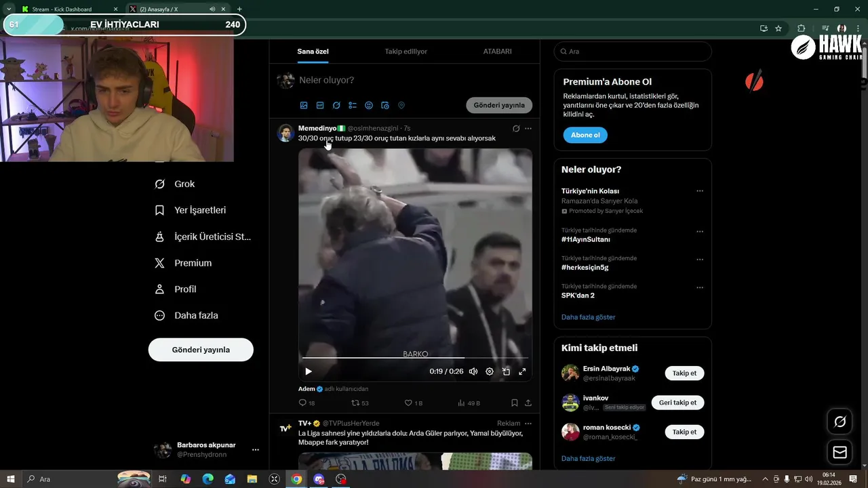The width and height of the screenshot is (868, 488).
Task: Click the Grok icon on the Memedinyo post
Action: pyautogui.click(x=516, y=128)
